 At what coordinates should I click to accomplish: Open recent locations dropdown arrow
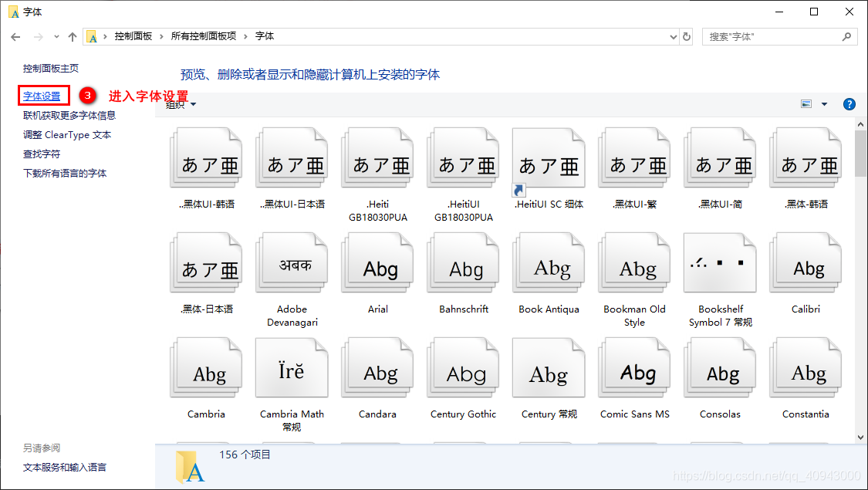coord(56,37)
